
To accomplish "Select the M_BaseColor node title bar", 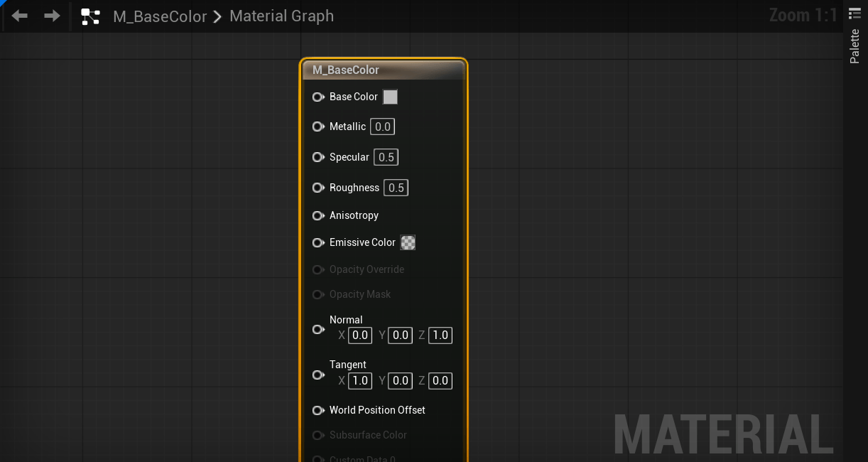I will 384,70.
